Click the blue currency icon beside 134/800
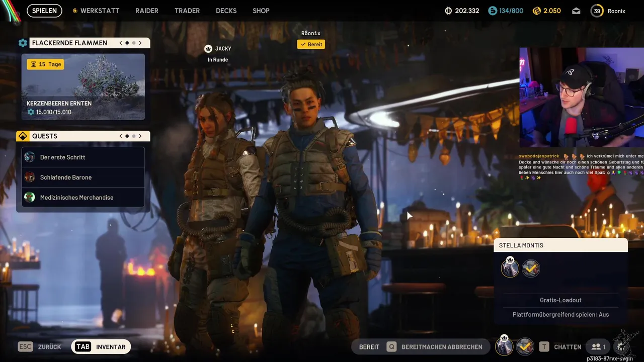Screen dimensions: 644x362 point(493,11)
